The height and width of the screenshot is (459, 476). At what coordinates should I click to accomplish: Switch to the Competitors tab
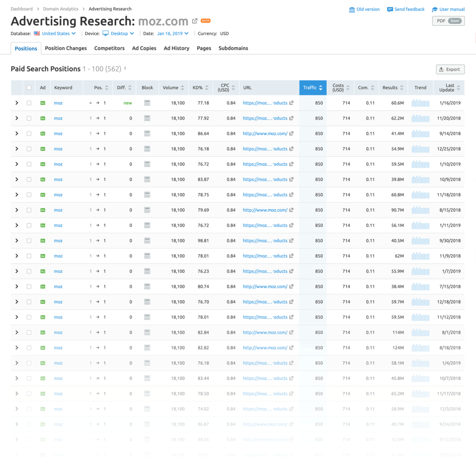point(109,48)
